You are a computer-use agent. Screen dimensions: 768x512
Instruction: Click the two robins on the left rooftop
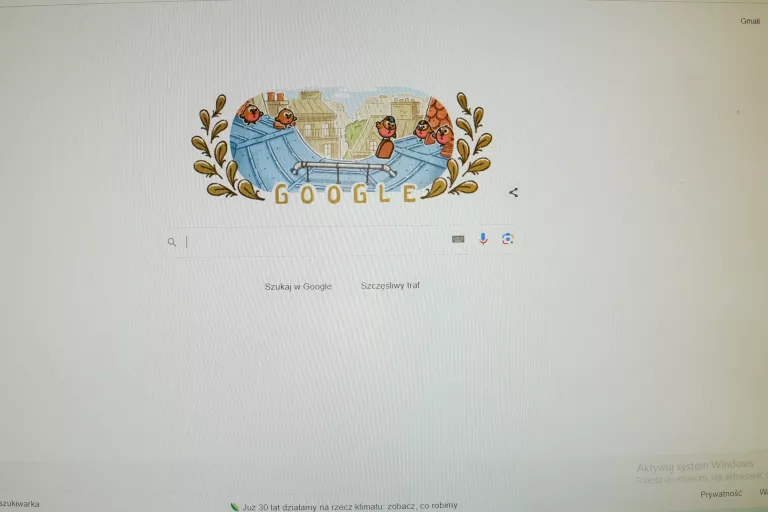pyautogui.click(x=268, y=116)
